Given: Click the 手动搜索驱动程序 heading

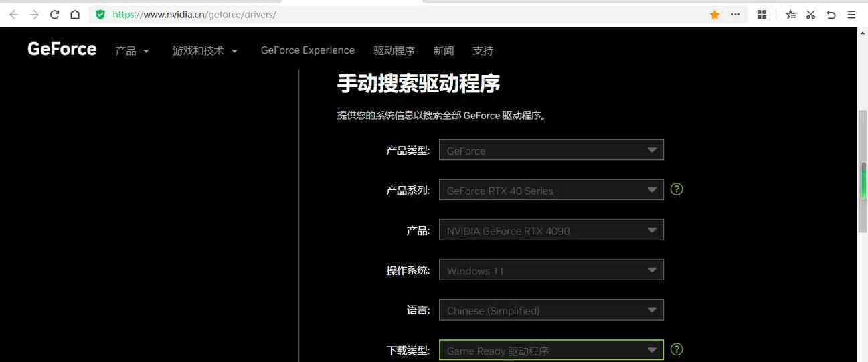Looking at the screenshot, I should click(x=418, y=84).
